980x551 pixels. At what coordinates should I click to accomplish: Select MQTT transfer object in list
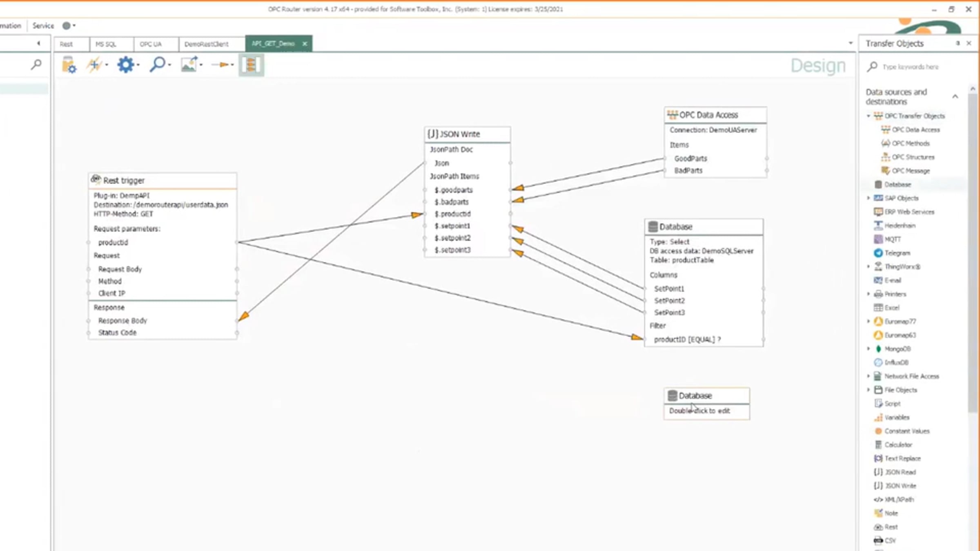pos(892,239)
